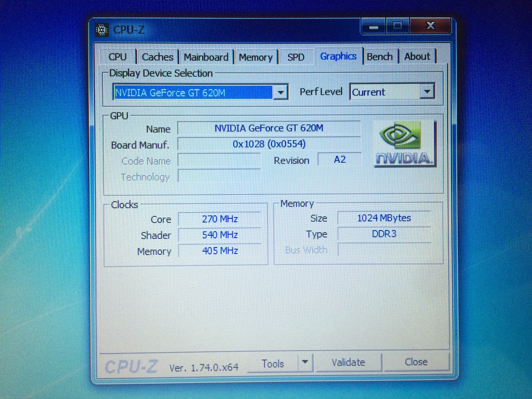Screen dimensions: 532x399
Task: Click the memory Type DDR3 value
Action: pyautogui.click(x=384, y=234)
